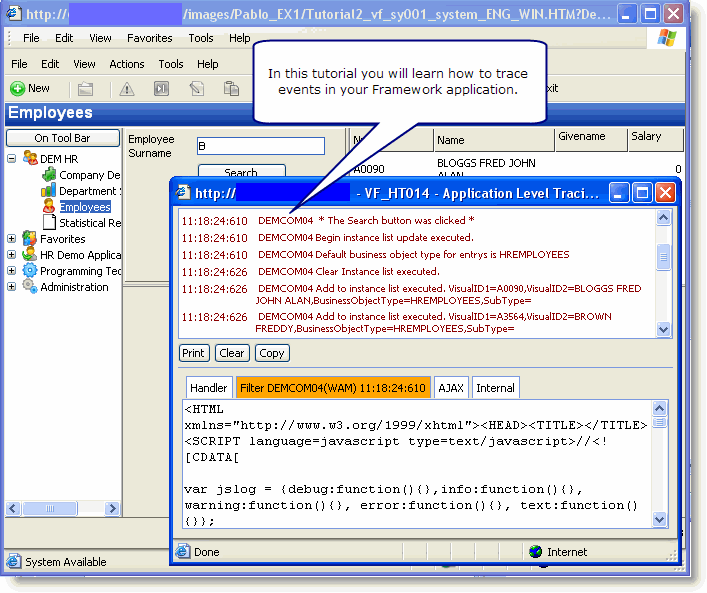
Task: Expand the Administration tree node
Action: click(x=12, y=286)
